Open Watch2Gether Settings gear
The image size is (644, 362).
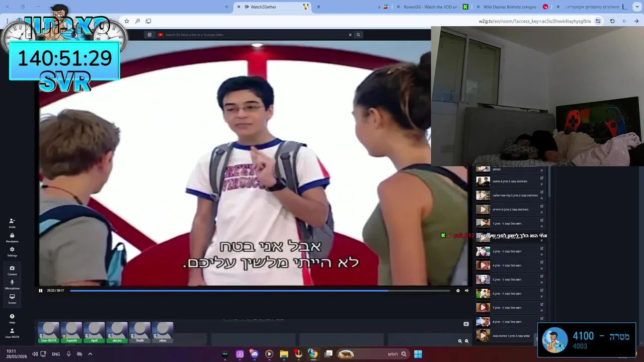tap(12, 251)
